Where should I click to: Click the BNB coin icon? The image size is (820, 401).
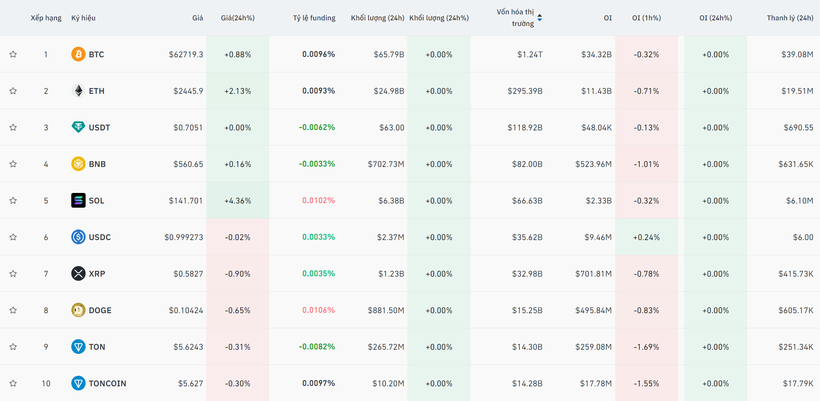pos(78,164)
